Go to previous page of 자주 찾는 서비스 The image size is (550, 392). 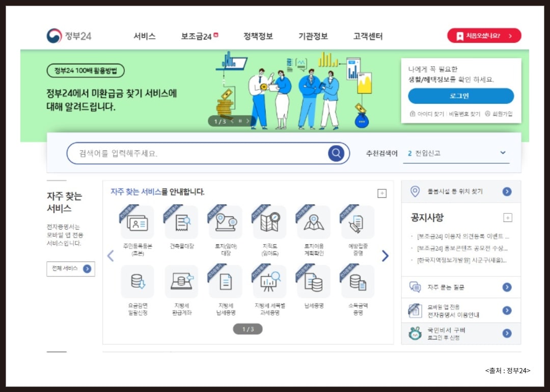coord(111,256)
